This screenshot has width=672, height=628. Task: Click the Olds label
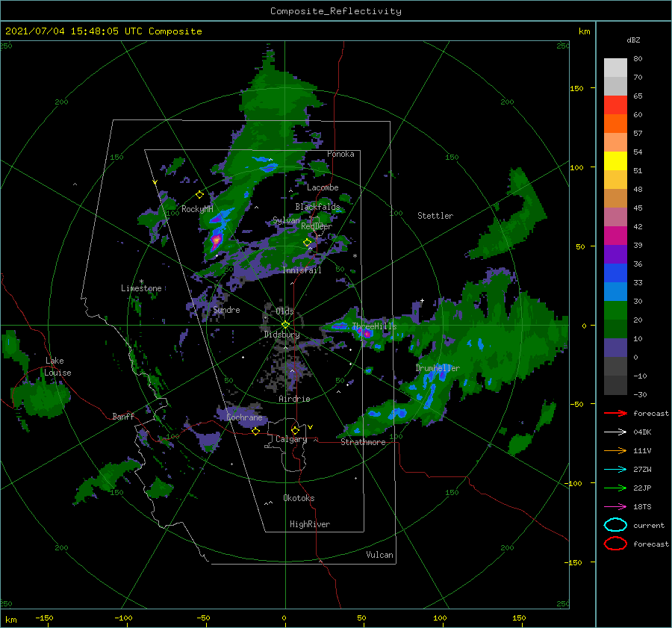click(x=284, y=311)
